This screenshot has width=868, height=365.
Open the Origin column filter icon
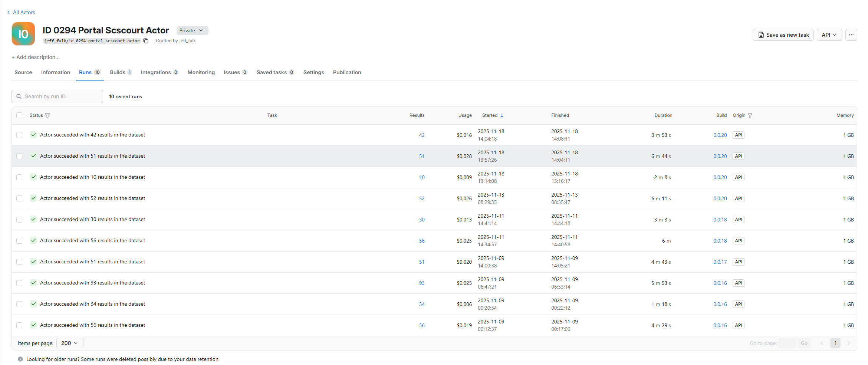[750, 115]
